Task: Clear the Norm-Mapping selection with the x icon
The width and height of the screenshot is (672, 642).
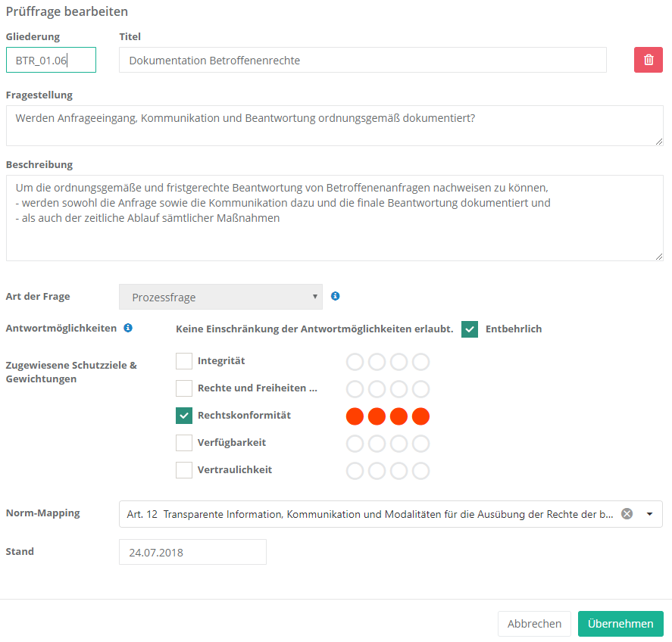Action: (x=627, y=513)
